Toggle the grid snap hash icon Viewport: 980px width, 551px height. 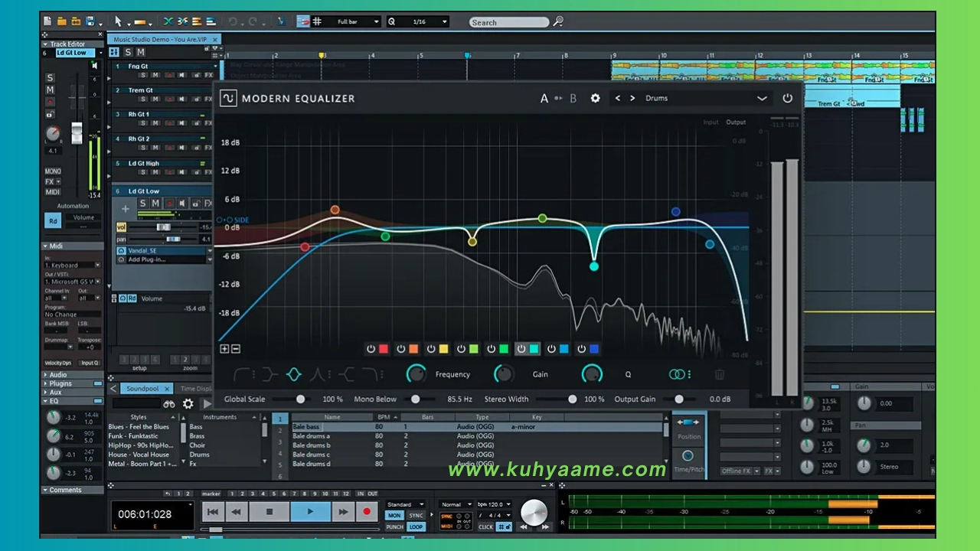click(x=317, y=21)
